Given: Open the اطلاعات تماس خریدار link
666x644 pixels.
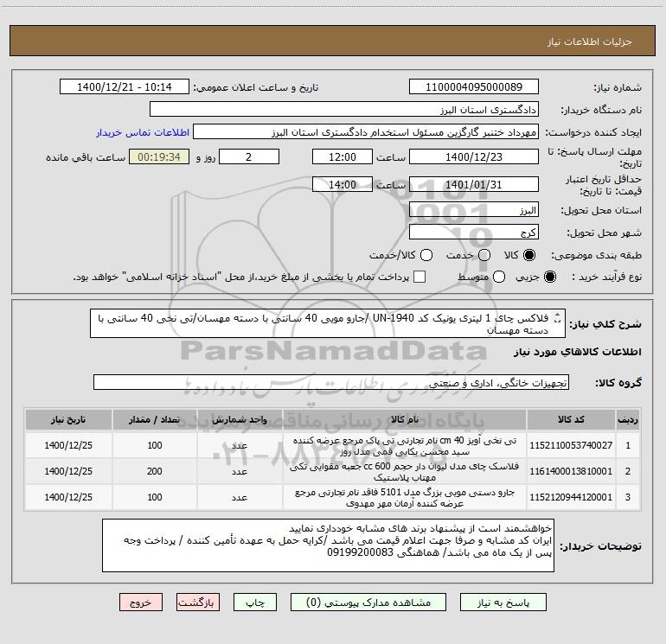Looking at the screenshot, I should pos(143,132).
